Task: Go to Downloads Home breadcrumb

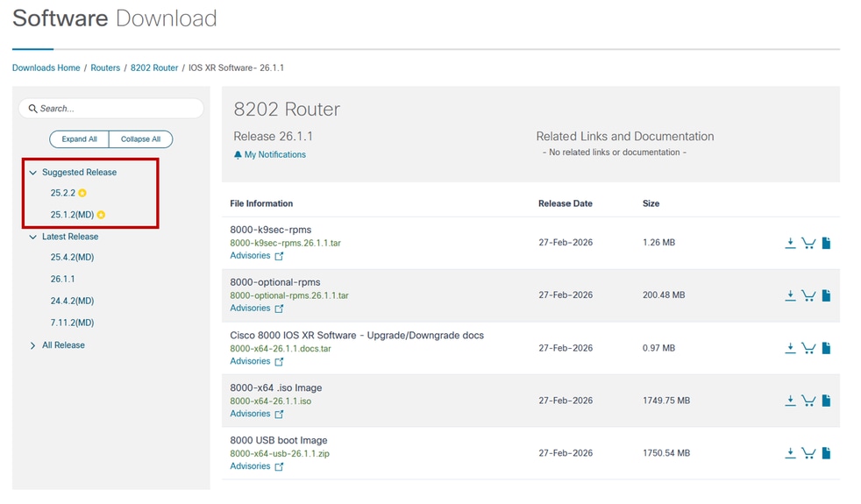Action: tap(46, 68)
